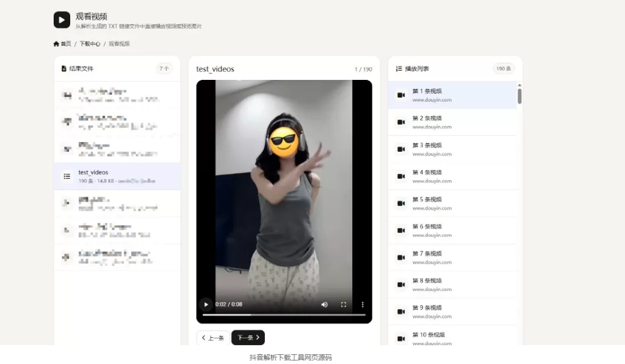Click the 播放列表 list icon
The height and width of the screenshot is (364, 625).
click(399, 68)
